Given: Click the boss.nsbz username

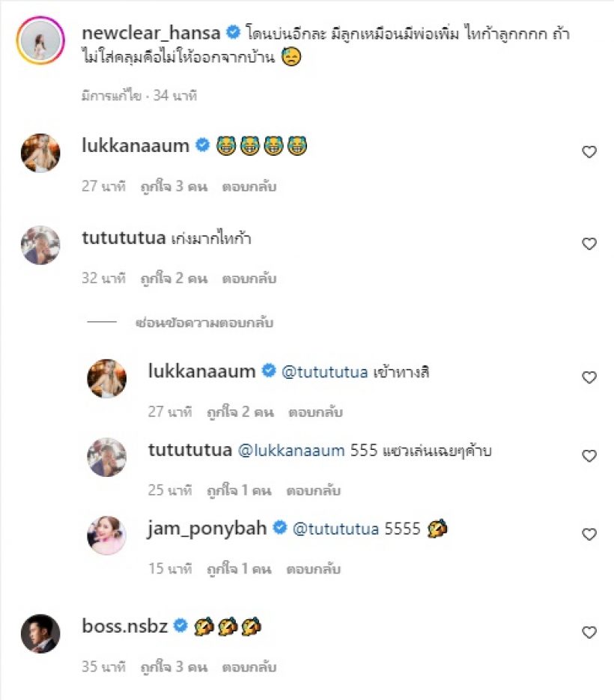Looking at the screenshot, I should [x=125, y=626].
